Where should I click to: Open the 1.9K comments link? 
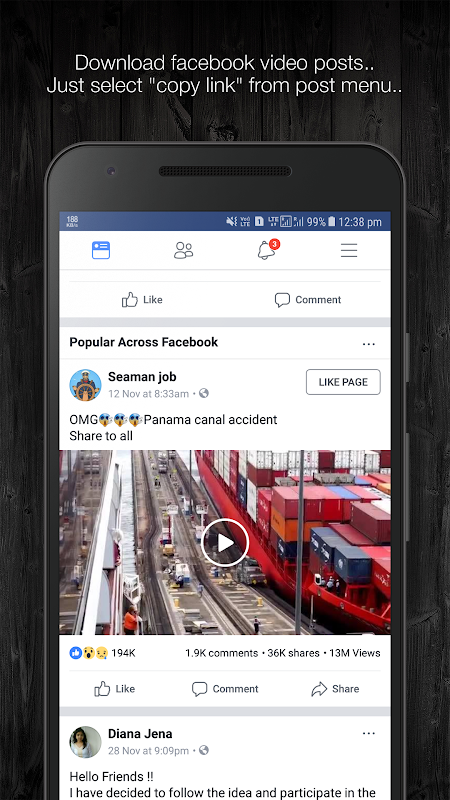tap(221, 653)
